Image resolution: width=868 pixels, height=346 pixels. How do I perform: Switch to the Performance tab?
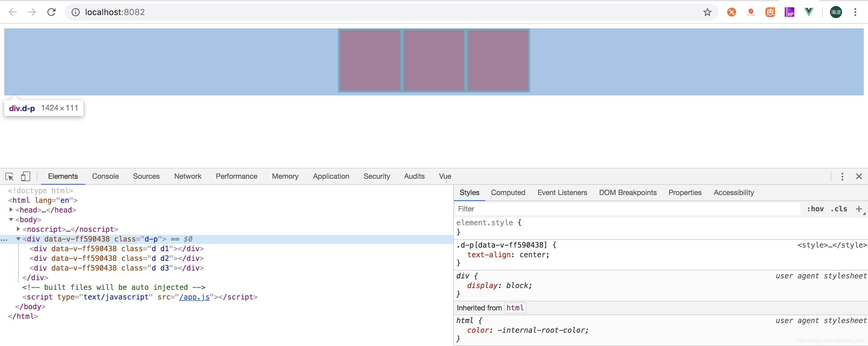[x=236, y=176]
